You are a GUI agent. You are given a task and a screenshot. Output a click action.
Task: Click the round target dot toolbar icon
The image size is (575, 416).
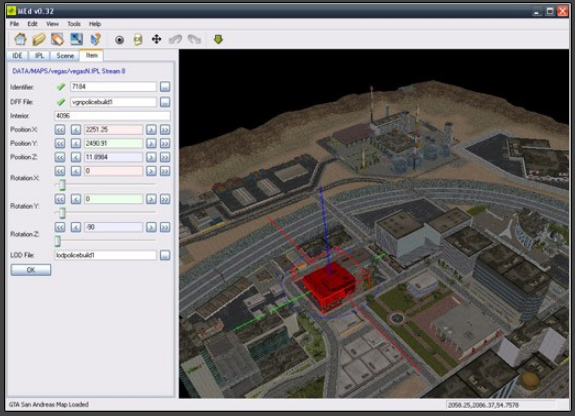[x=119, y=40]
